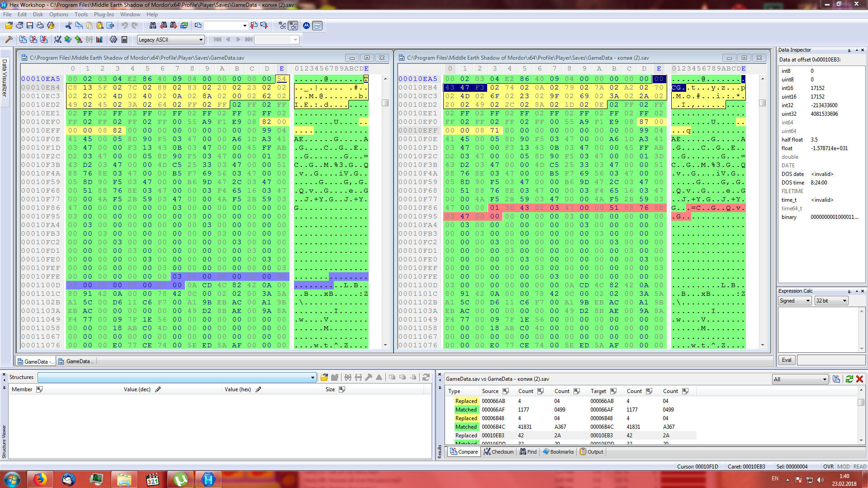The image size is (868, 488).
Task: Click the Open file toolbar icon
Action: click(9, 26)
